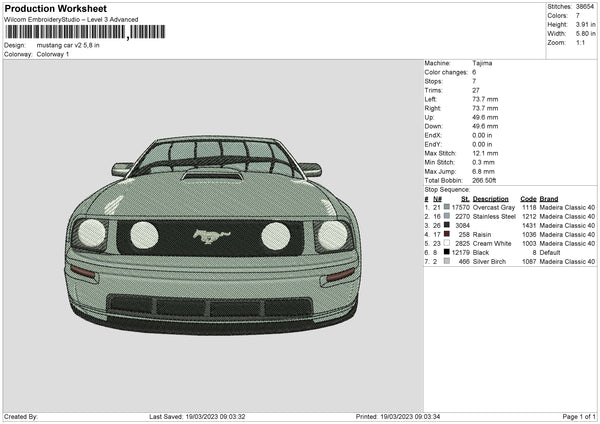This screenshot has width=600, height=424.
Task: Click the barcode under the worksheet title
Action: 85,32
